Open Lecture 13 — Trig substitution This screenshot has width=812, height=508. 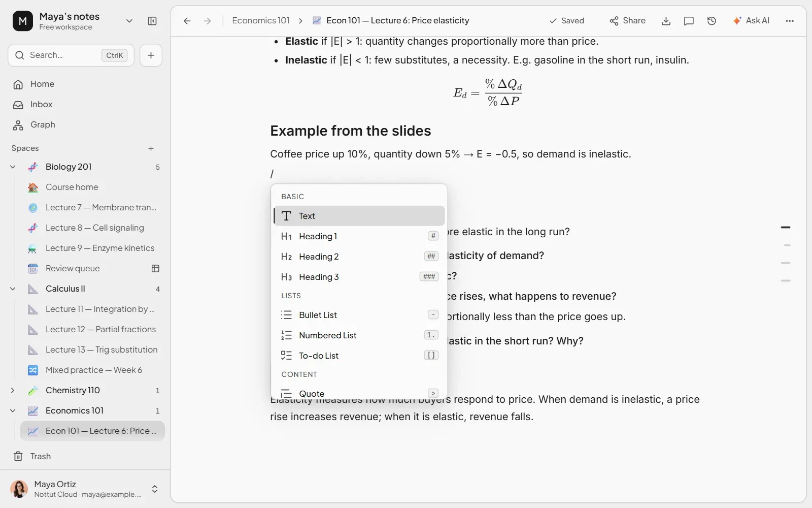pos(92,350)
